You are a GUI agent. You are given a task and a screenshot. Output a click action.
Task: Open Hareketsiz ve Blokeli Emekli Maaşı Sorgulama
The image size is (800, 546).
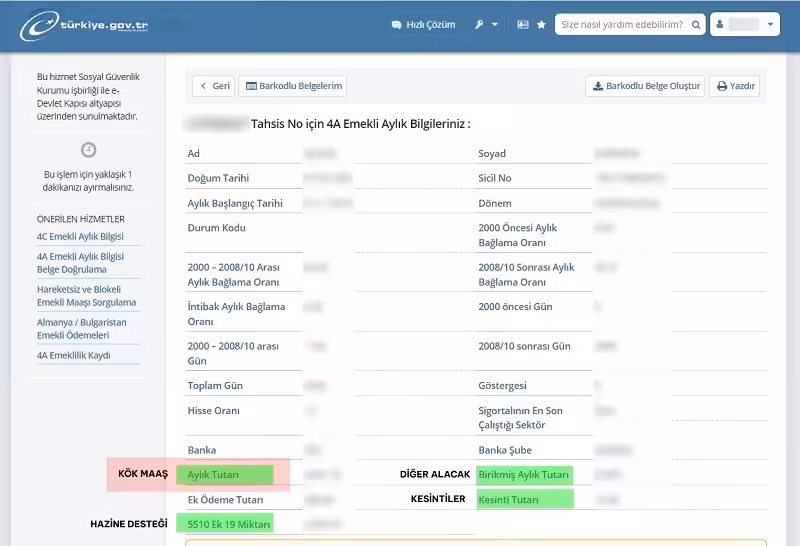pyautogui.click(x=86, y=296)
